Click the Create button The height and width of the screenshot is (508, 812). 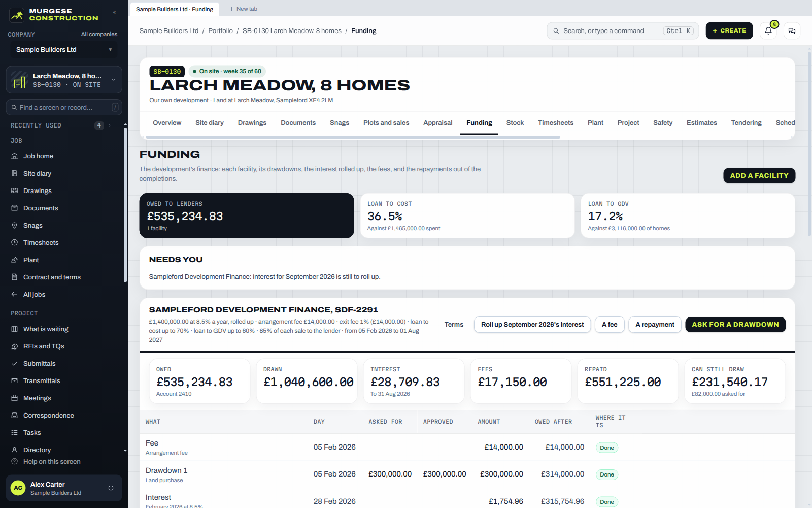(729, 31)
